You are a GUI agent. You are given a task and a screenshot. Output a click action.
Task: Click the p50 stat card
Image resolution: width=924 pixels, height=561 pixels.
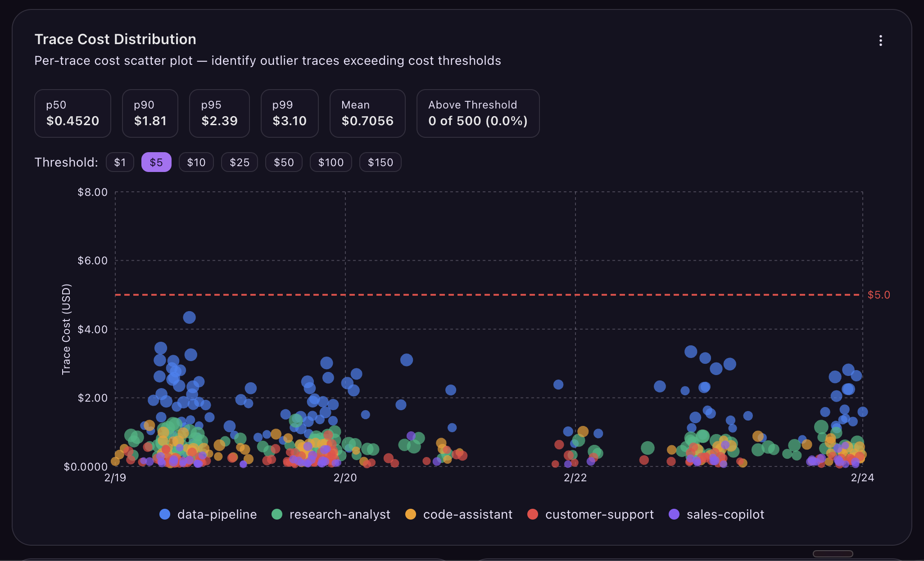click(x=72, y=113)
